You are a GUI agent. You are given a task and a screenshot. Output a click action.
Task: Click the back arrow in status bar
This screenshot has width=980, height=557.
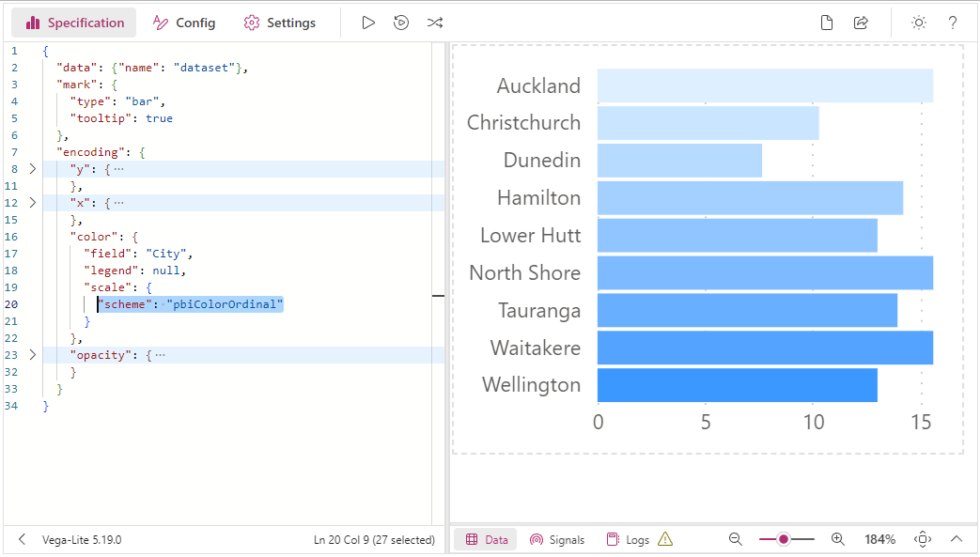pyautogui.click(x=22, y=539)
